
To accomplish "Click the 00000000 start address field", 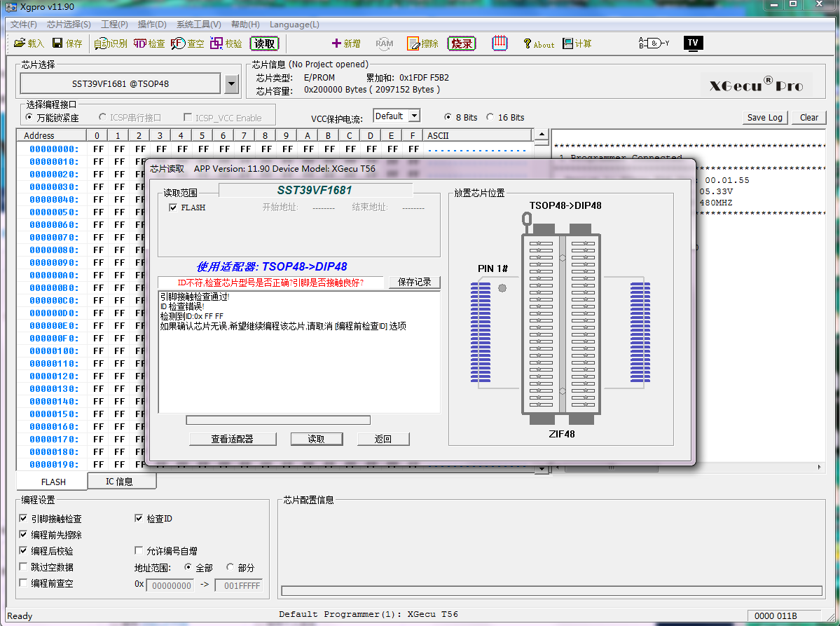I will point(170,585).
